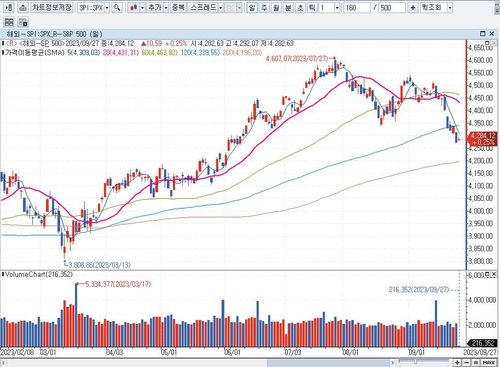500x367 pixels.
Task: Open the interval value dropdown showing 1
Action: pos(337,7)
